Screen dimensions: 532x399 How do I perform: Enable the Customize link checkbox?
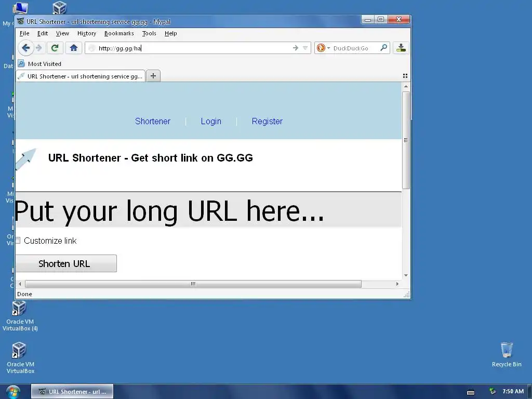(x=18, y=241)
